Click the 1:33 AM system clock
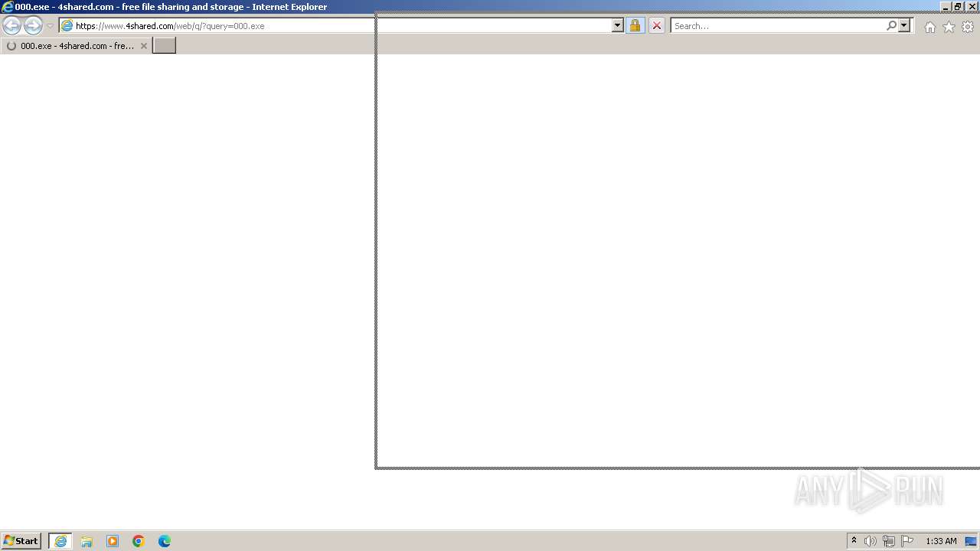The width and height of the screenshot is (980, 551). tap(941, 541)
